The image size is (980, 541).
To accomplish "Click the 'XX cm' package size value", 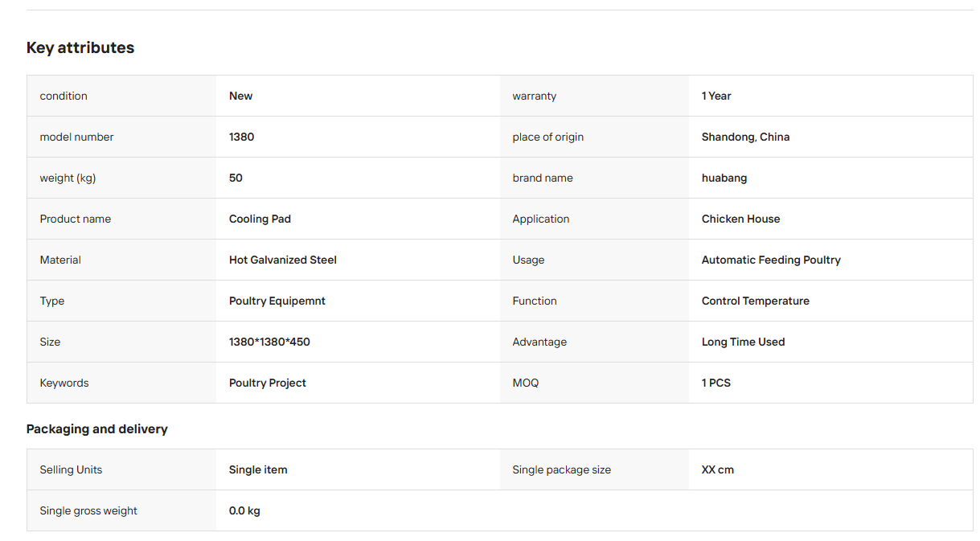I will pos(718,469).
